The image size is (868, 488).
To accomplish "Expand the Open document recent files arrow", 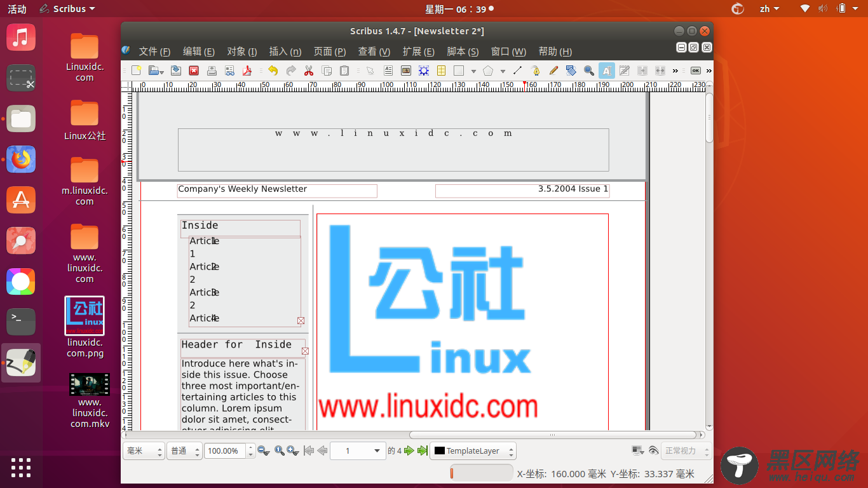I will (163, 71).
